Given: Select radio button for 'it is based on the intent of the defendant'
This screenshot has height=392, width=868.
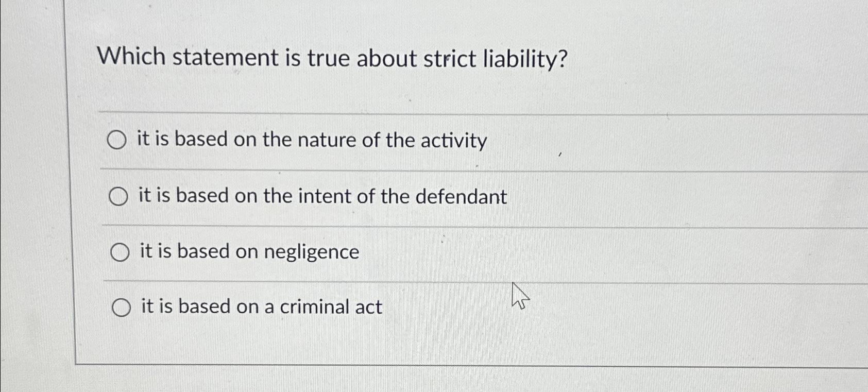Looking at the screenshot, I should pos(118,196).
